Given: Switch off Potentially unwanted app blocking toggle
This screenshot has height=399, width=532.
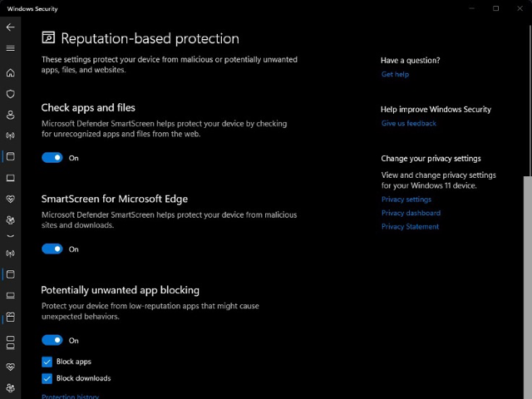Looking at the screenshot, I should click(52, 340).
